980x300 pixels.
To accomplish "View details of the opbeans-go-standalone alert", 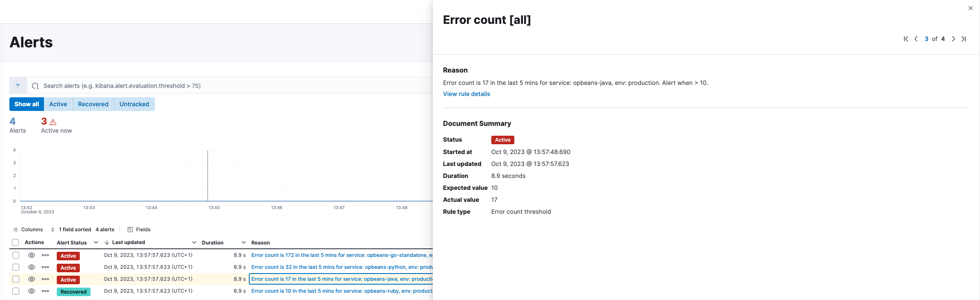I will [32, 255].
